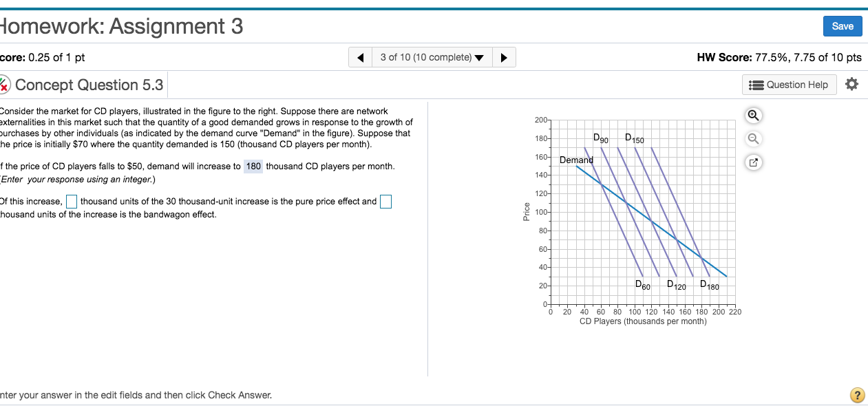Advance to the next question with the right arrow
The image size is (868, 406).
click(x=504, y=57)
